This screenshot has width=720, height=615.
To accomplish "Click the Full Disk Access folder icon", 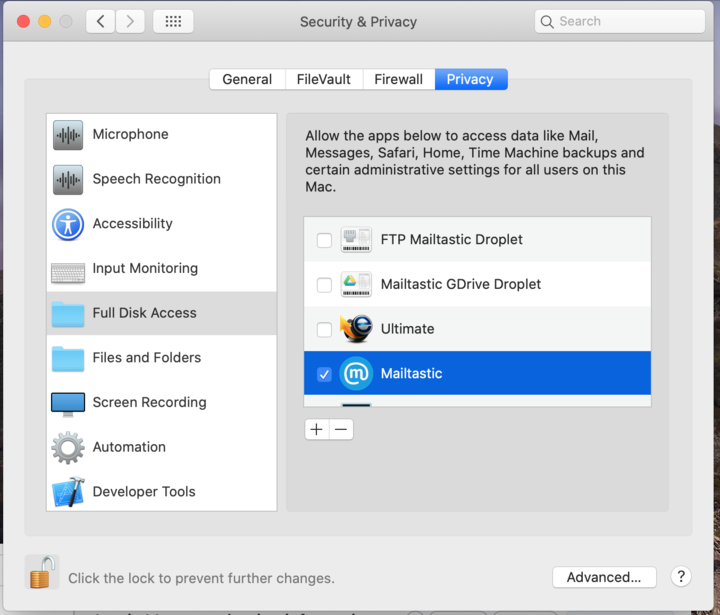I will point(68,314).
